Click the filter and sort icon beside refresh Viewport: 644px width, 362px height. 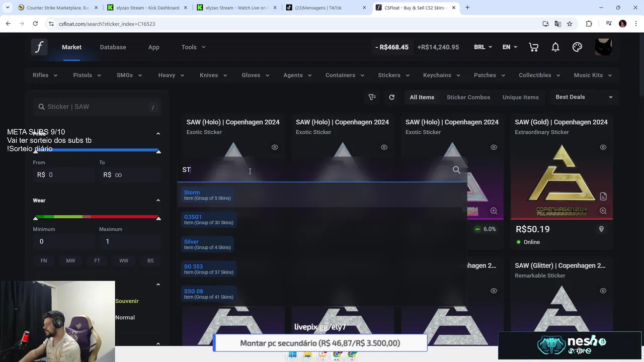(x=372, y=97)
